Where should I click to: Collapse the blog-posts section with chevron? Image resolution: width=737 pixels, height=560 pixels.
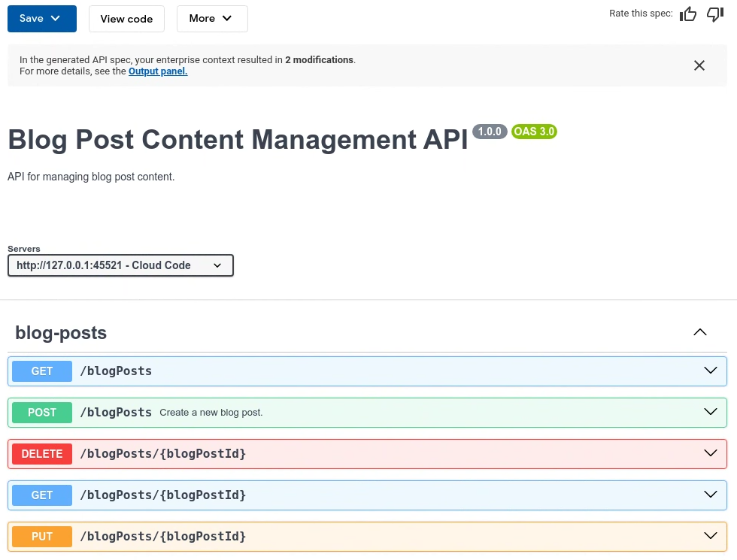click(700, 332)
